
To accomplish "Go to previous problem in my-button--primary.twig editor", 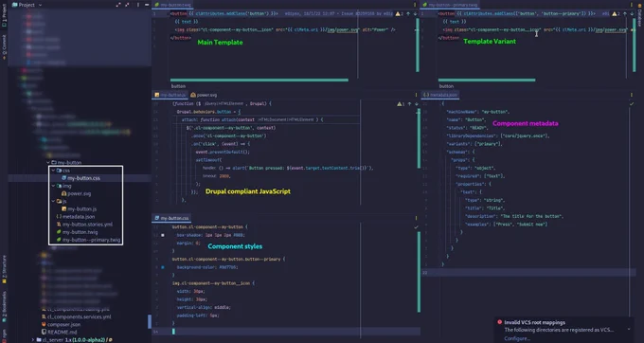I will pyautogui.click(x=625, y=14).
